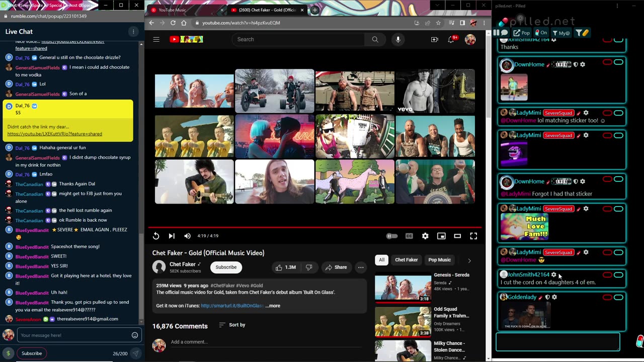Start voice search with the microphone icon
The width and height of the screenshot is (644, 362).
[x=398, y=39]
